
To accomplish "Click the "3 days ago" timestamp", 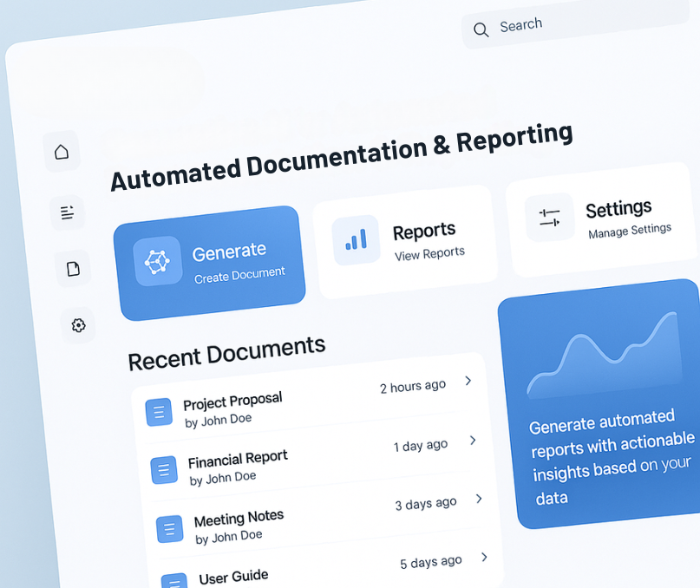I will tap(426, 504).
